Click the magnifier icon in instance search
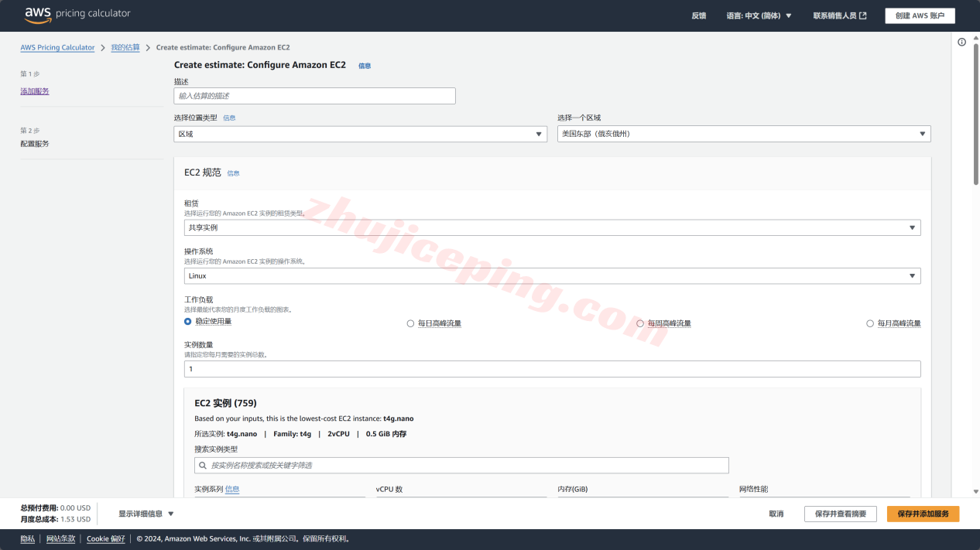The image size is (980, 550). point(203,466)
